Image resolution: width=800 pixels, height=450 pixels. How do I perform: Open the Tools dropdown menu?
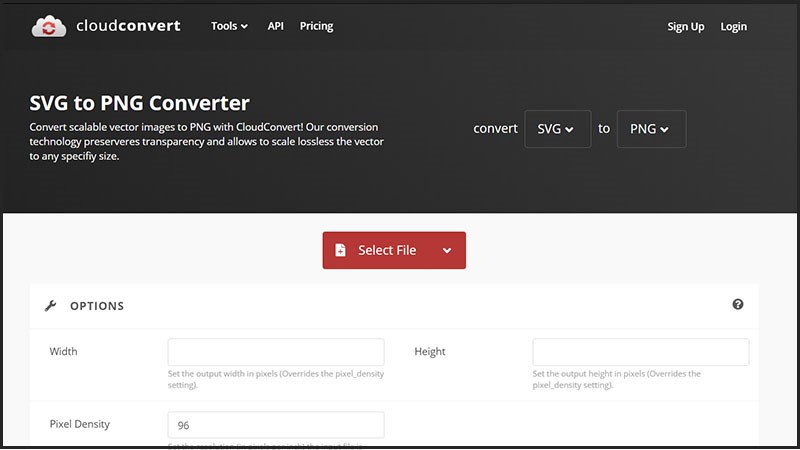(x=230, y=26)
